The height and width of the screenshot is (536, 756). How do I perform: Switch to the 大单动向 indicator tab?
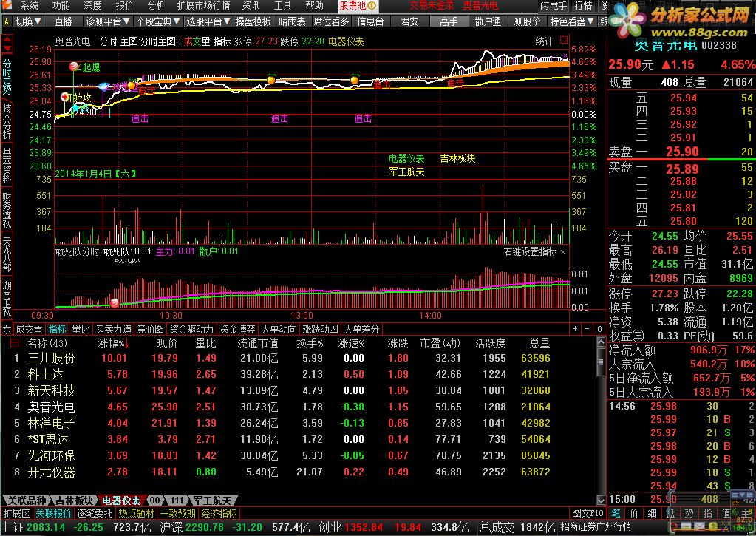click(279, 329)
